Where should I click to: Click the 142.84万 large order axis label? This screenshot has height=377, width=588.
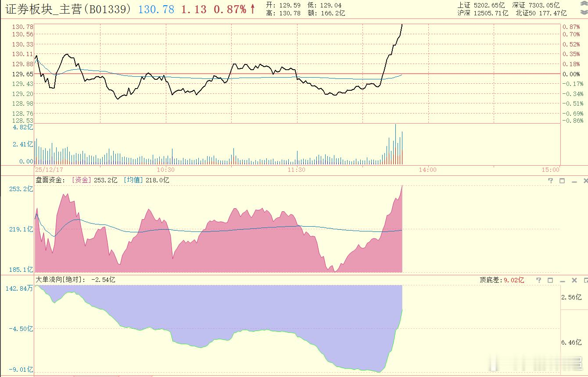(19, 288)
